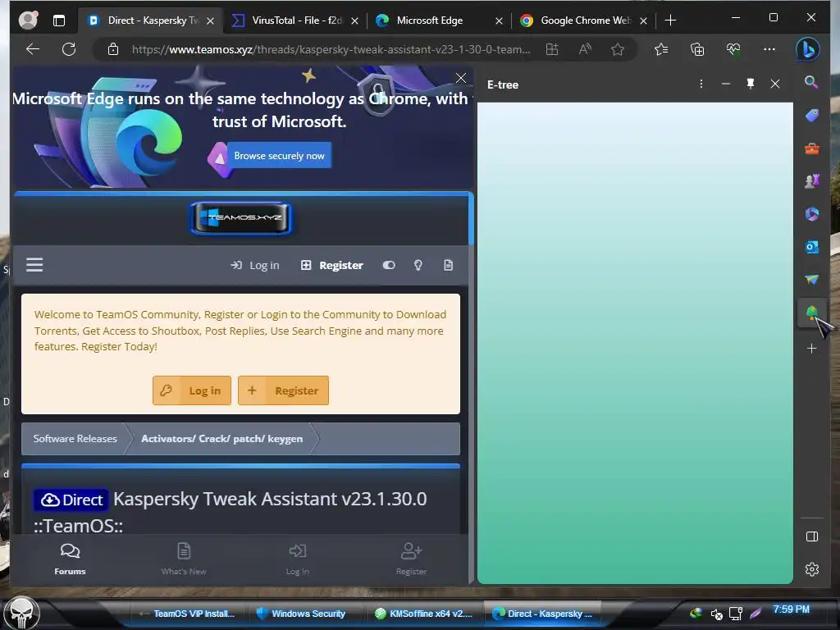
Task: Open the document icon in nav bar
Action: [x=449, y=265]
